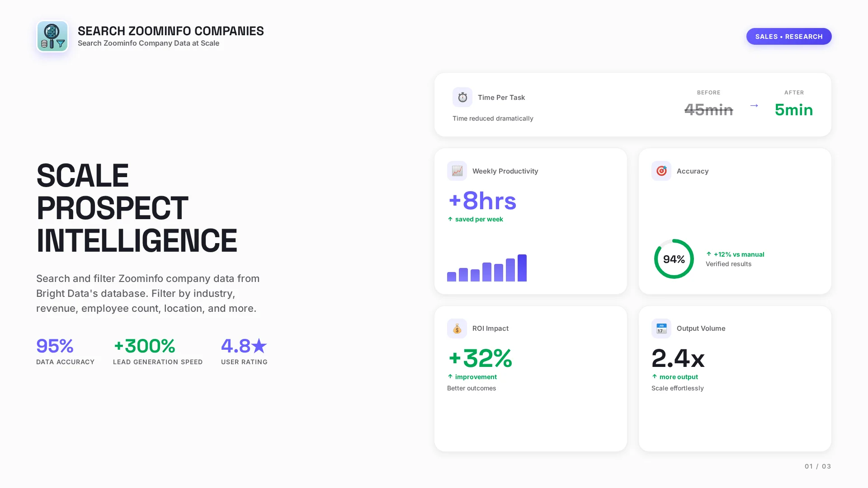Select the 2.4x more output figure

click(678, 359)
